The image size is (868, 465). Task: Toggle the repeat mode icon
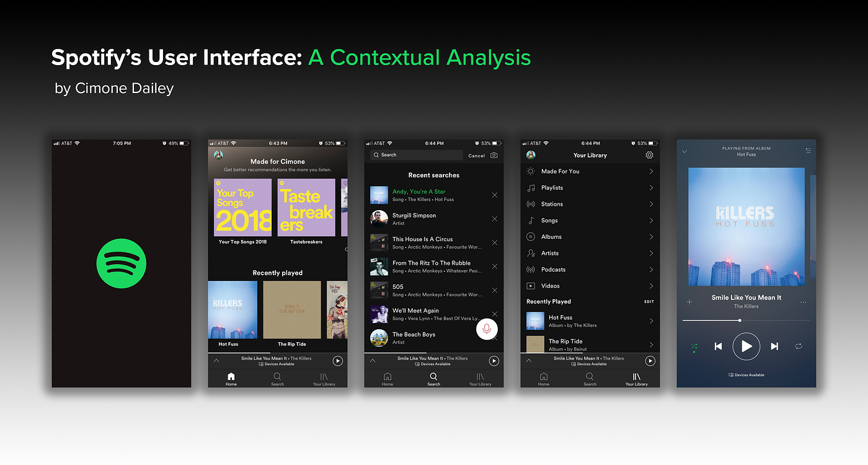(799, 347)
